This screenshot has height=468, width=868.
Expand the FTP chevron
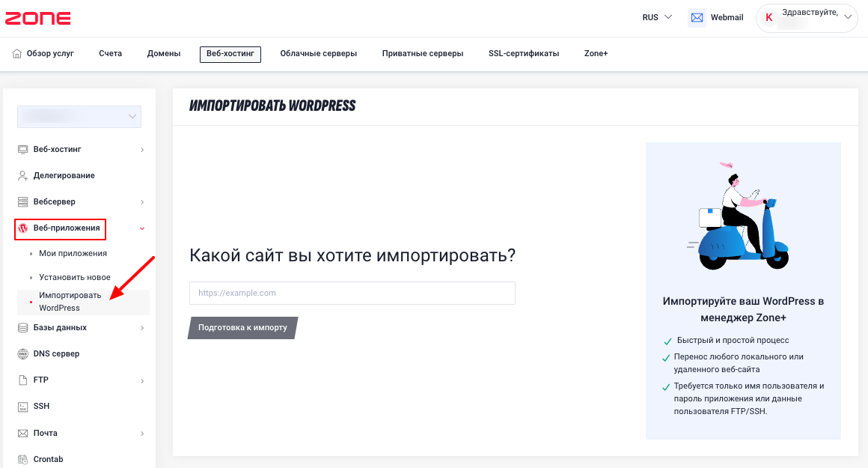pos(142,380)
